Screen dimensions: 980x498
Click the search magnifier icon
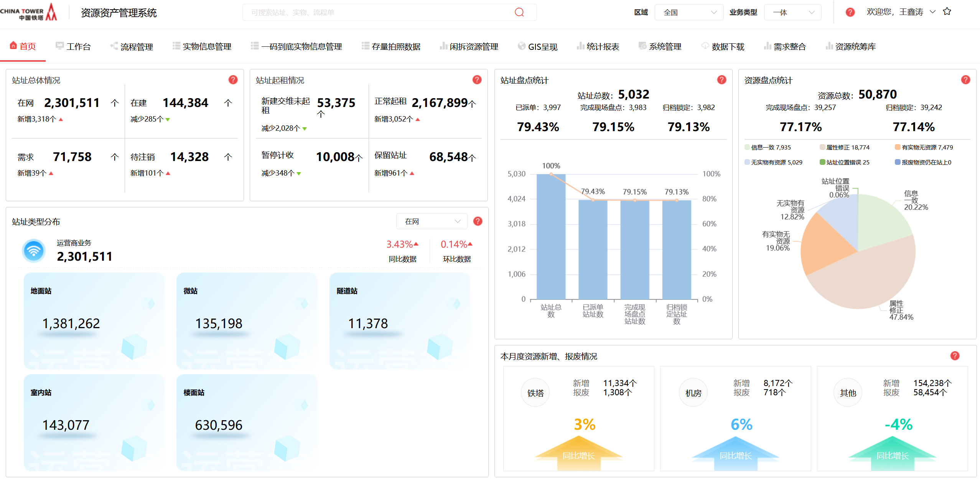[519, 12]
